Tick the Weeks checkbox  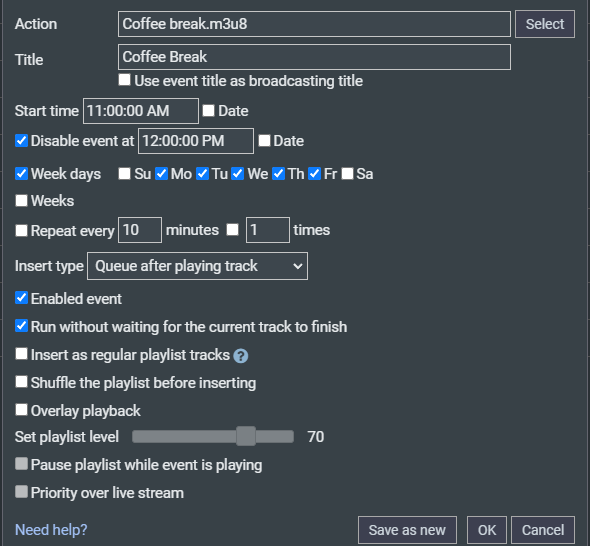21,201
